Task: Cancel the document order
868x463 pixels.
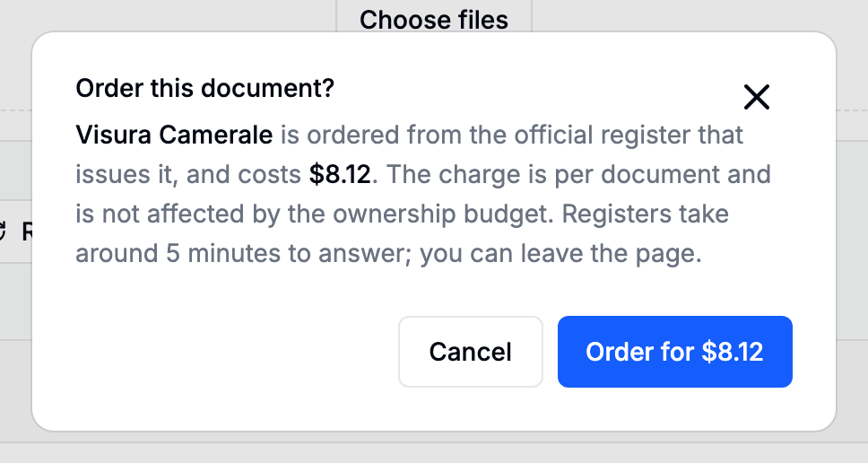Action: (471, 352)
